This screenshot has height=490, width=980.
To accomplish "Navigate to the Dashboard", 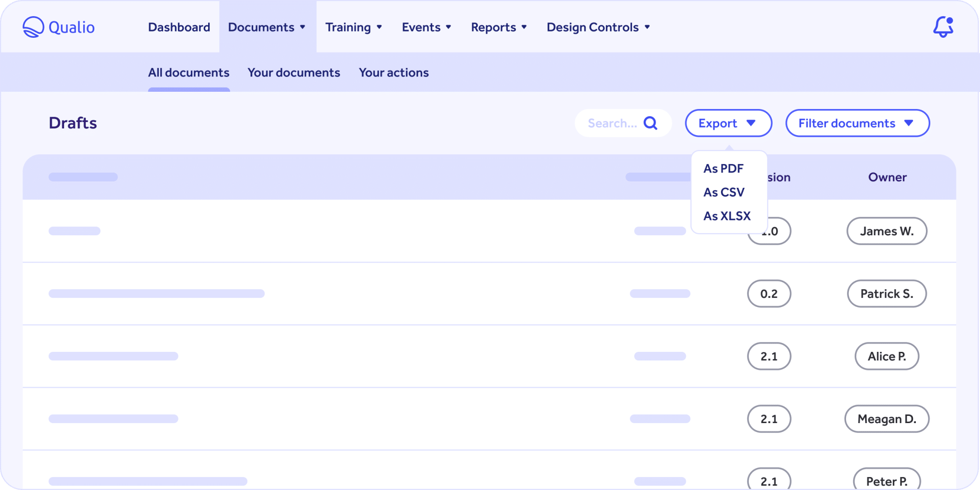I will coord(179,27).
